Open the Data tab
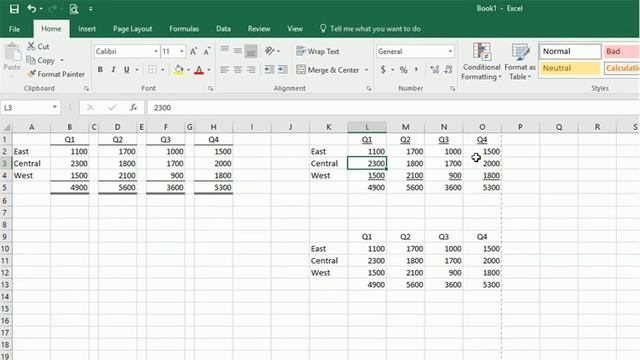Viewport: 640px width, 360px height. [x=223, y=29]
